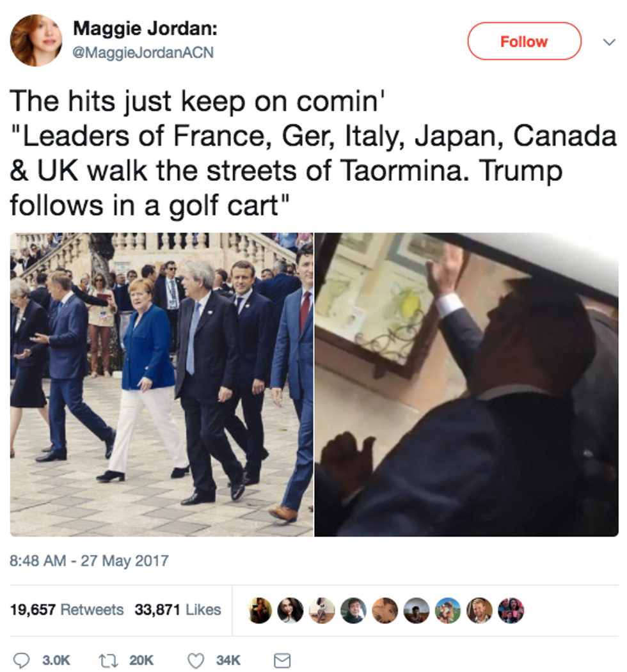Click the reply speech bubble icon

pos(20,660)
